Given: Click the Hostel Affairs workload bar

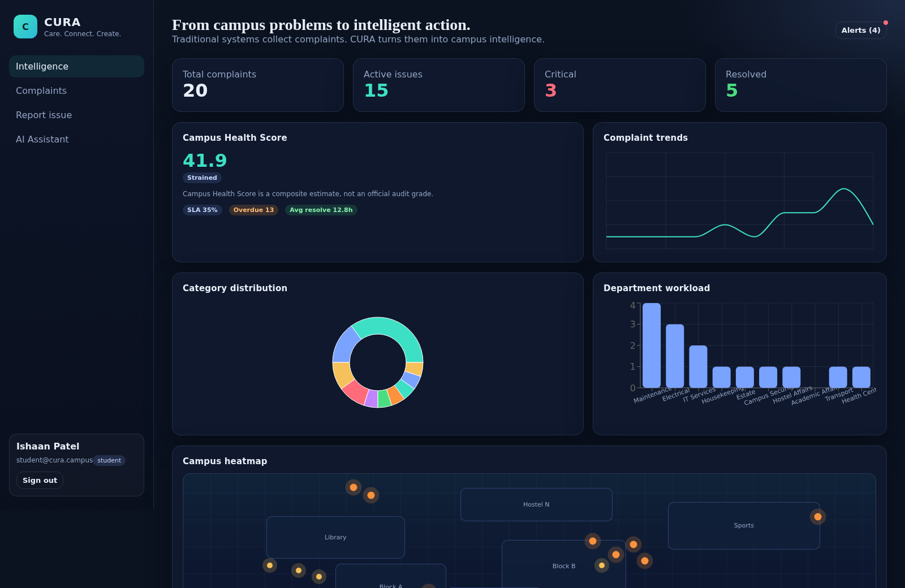Looking at the screenshot, I should click(791, 377).
